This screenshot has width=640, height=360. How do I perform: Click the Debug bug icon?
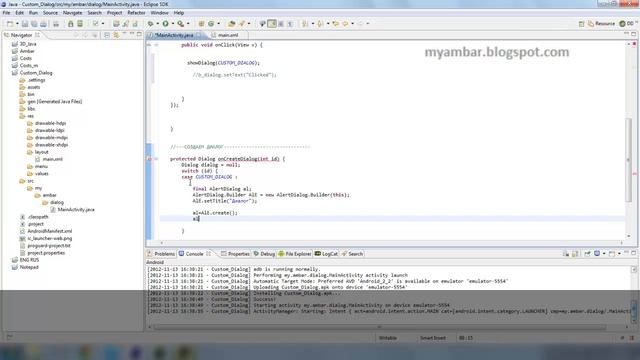tap(151, 24)
